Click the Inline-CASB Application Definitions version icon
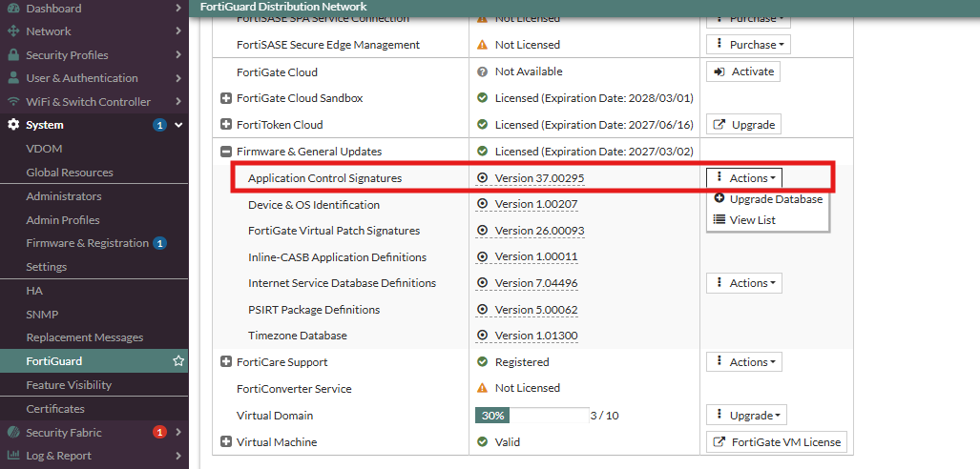 pos(482,256)
